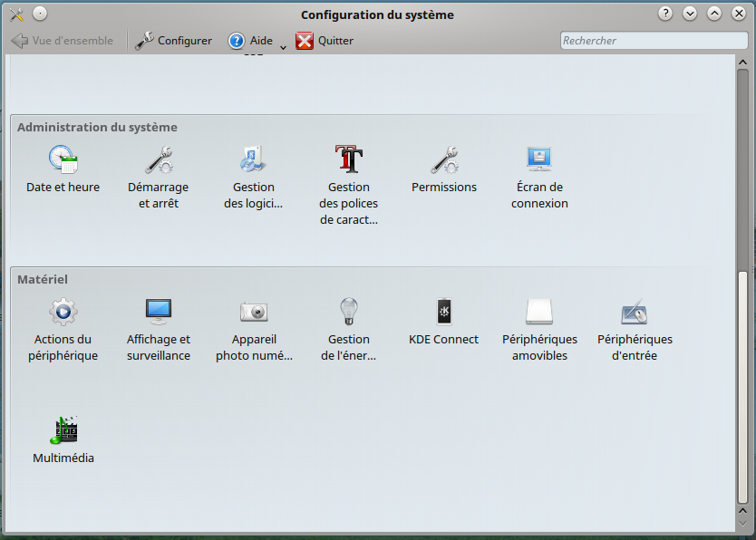756x540 pixels.
Task: Open Appareil photo numérique settings
Action: point(254,313)
